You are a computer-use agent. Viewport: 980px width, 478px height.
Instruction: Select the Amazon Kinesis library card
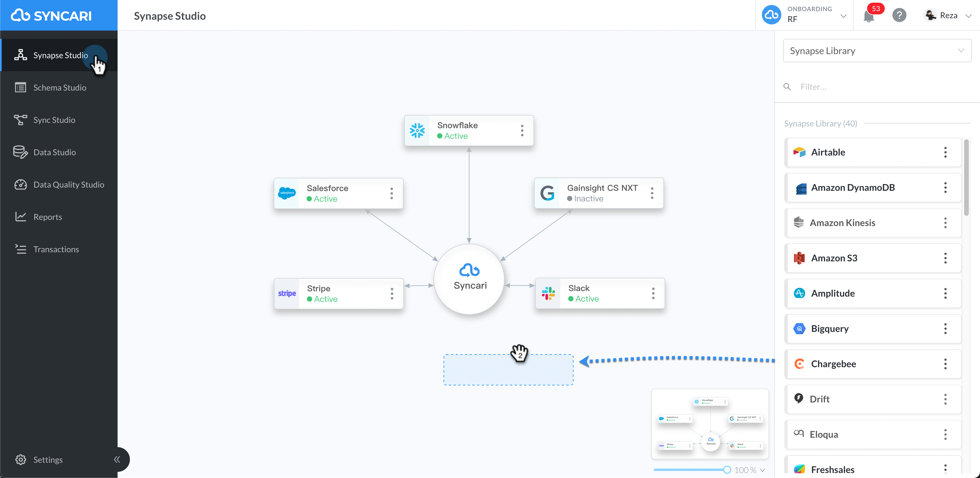[x=873, y=223]
